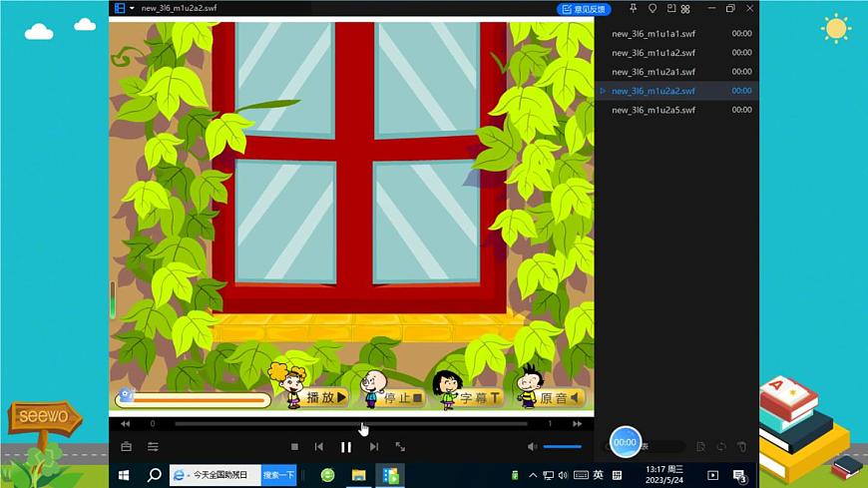The width and height of the screenshot is (868, 488).
Task: Stop playback with square stop button
Action: [x=294, y=446]
